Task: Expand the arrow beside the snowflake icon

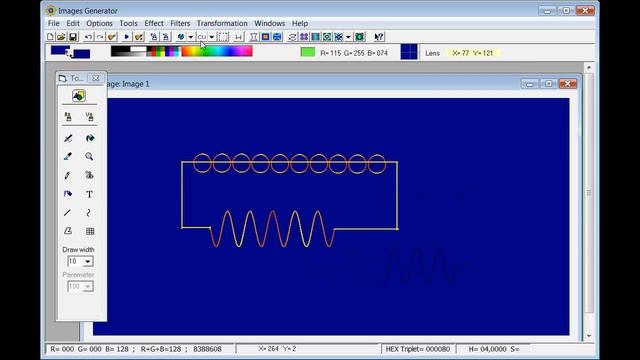Action: click(348, 37)
